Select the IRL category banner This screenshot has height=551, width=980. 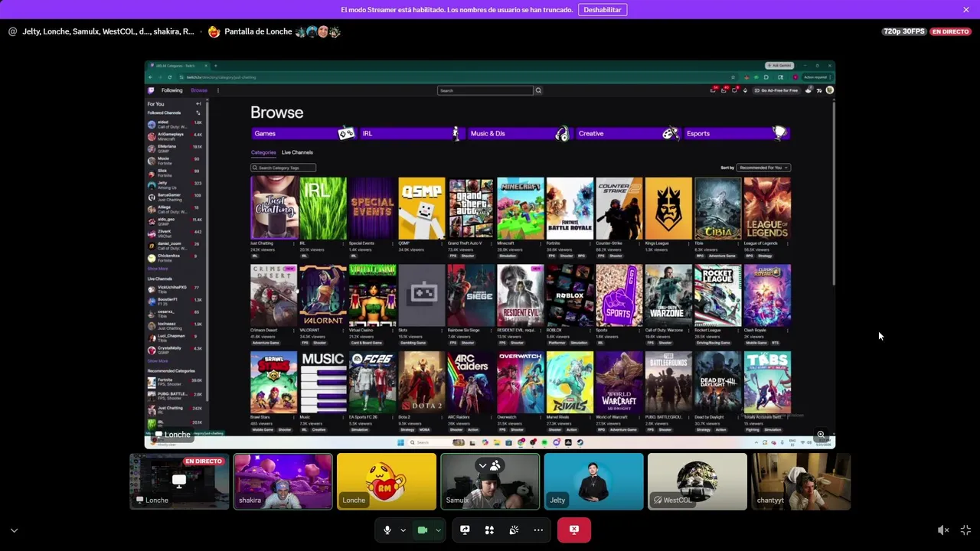412,133
